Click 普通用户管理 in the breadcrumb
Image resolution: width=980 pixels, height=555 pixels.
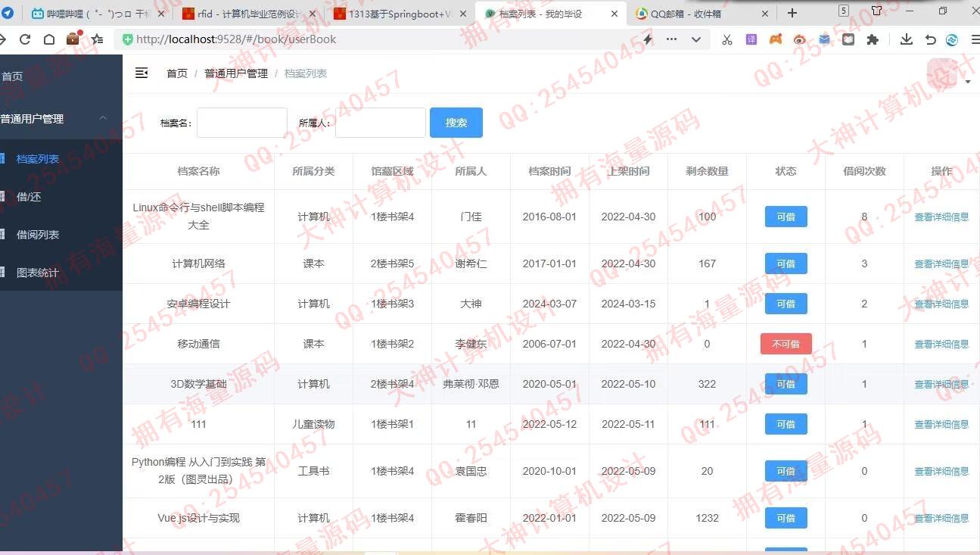236,73
